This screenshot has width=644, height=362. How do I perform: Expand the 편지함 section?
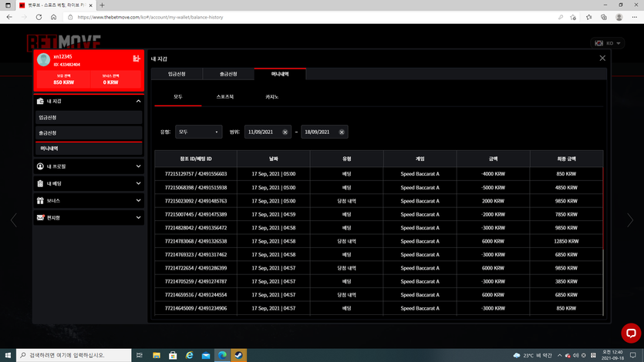point(138,218)
